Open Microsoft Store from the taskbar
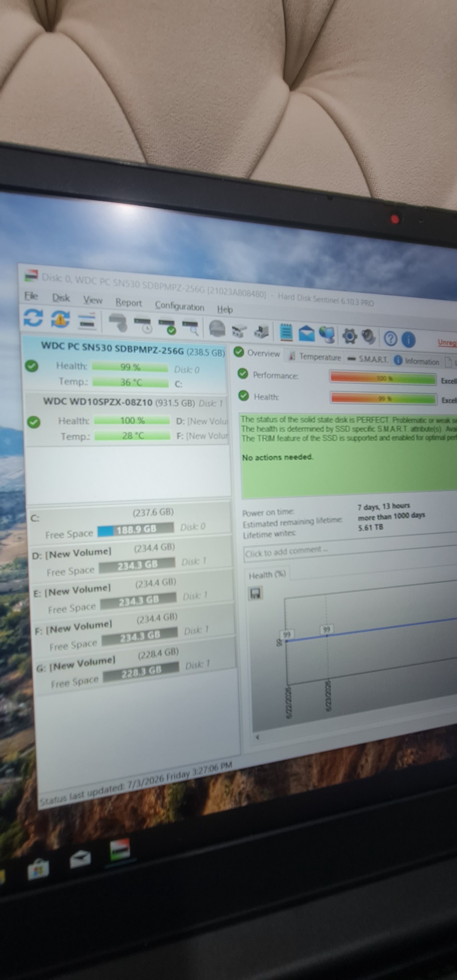 pos(38,869)
